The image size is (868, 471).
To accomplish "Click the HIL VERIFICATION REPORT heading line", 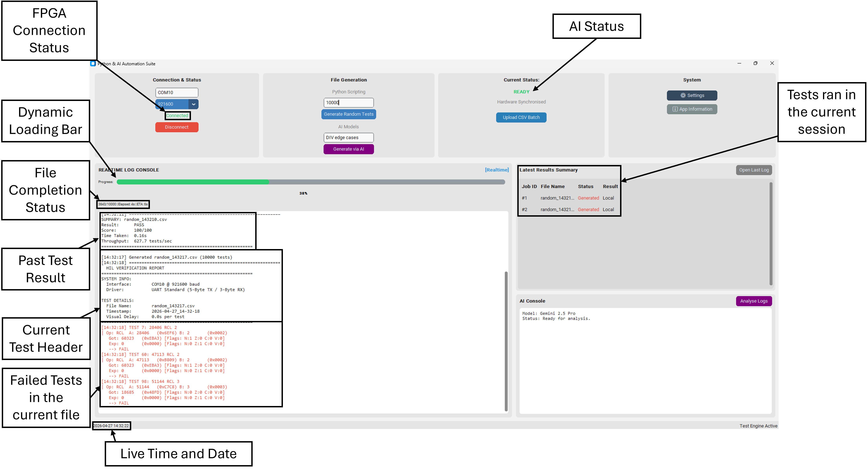I will click(x=135, y=268).
